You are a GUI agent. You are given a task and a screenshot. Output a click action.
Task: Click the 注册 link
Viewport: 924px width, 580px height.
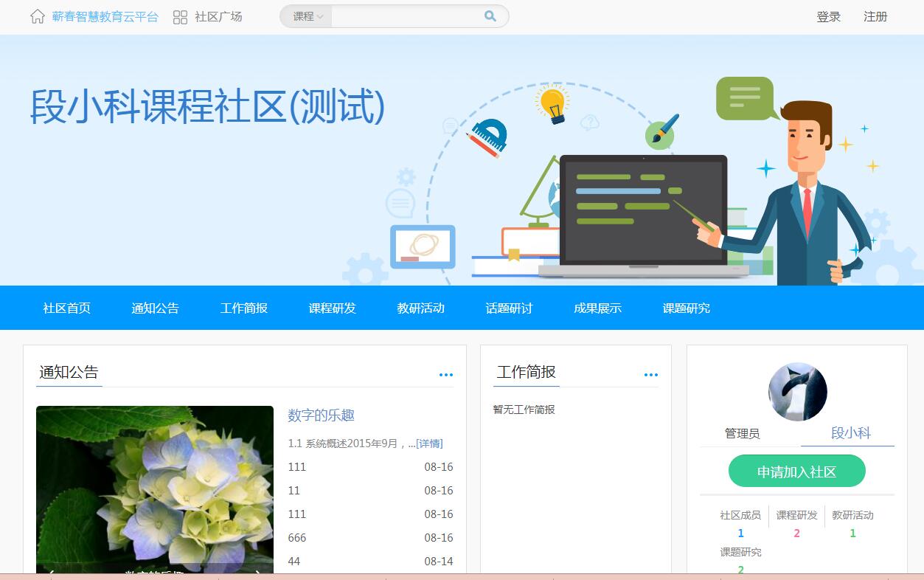tap(875, 17)
